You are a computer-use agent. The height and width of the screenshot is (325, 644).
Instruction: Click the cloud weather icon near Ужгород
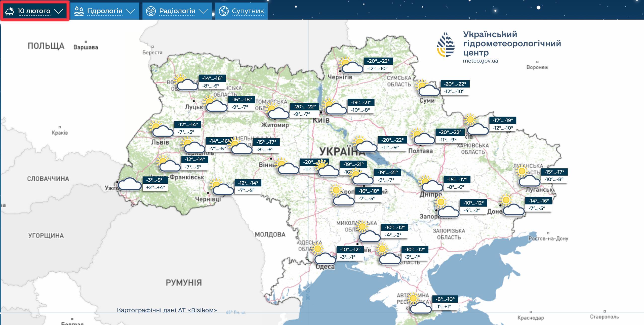click(x=130, y=184)
